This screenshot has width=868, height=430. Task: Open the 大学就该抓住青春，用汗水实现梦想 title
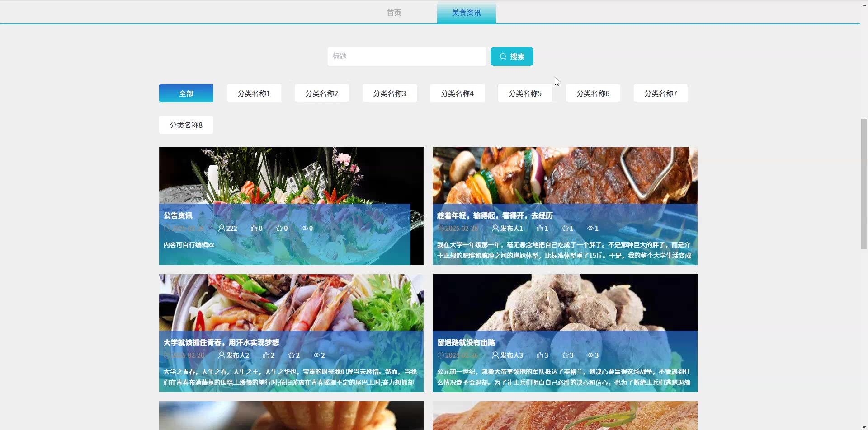[x=222, y=342]
